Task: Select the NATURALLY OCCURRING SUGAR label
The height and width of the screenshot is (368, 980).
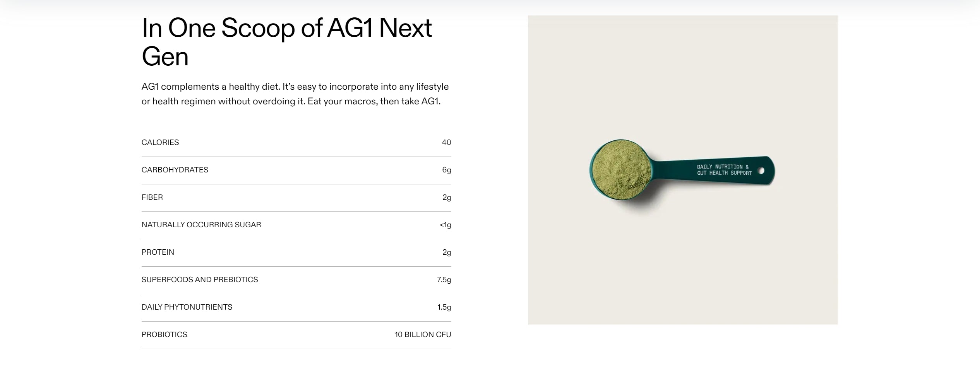Action: [x=201, y=225]
